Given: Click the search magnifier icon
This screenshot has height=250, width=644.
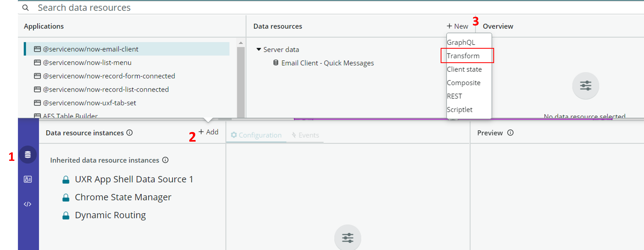Looking at the screenshot, I should 26,7.
